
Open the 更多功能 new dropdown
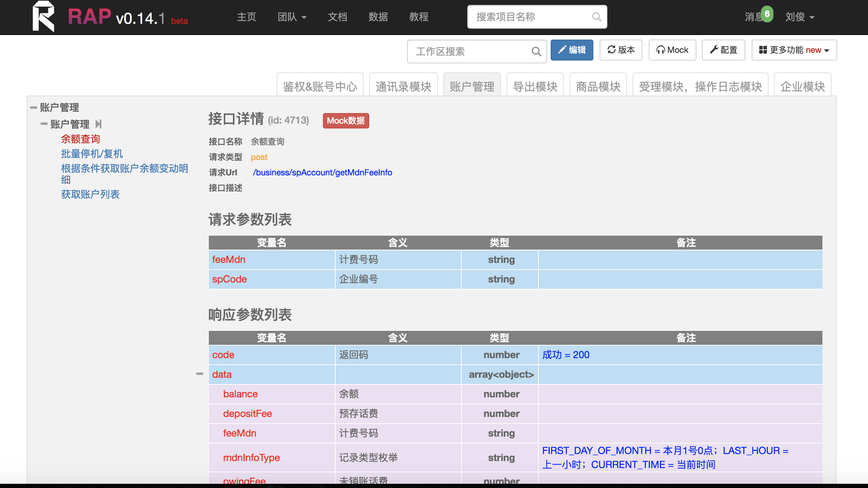click(x=794, y=50)
